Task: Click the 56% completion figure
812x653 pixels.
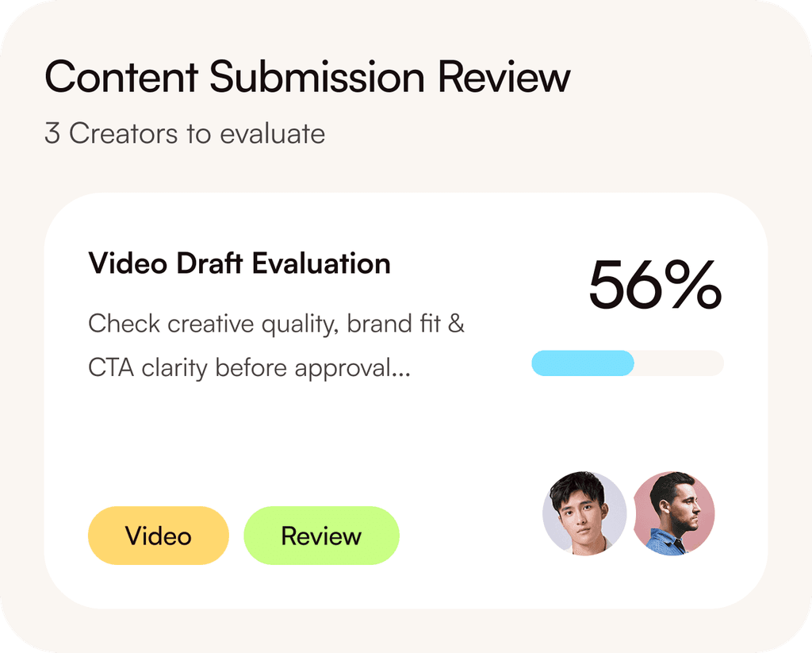Action: click(654, 286)
